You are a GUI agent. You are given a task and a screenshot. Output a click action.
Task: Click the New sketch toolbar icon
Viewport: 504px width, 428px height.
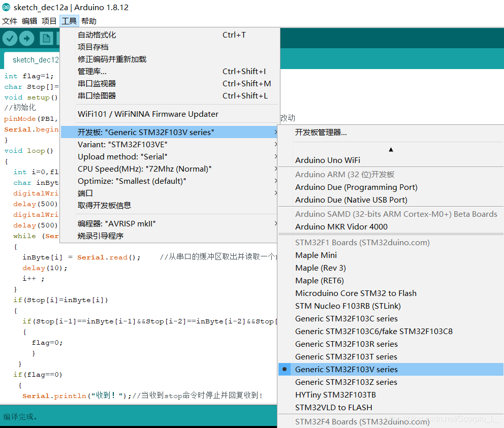point(46,39)
